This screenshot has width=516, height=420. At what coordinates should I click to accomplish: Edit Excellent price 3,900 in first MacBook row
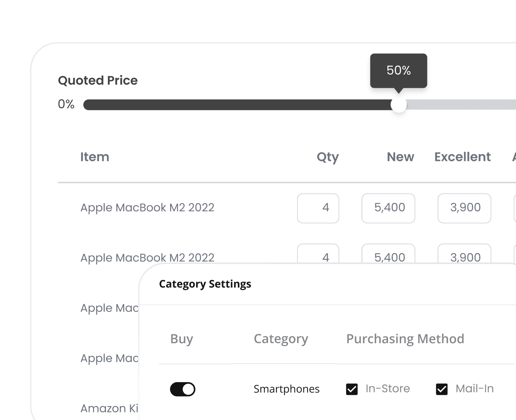click(x=464, y=208)
